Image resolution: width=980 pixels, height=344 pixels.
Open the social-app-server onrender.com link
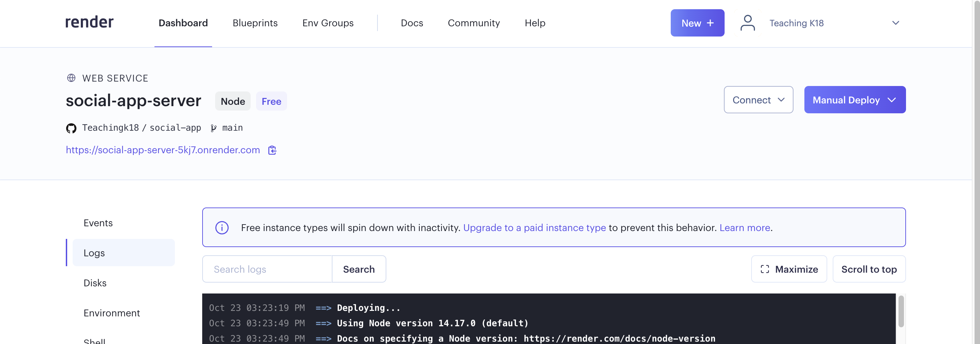tap(163, 150)
